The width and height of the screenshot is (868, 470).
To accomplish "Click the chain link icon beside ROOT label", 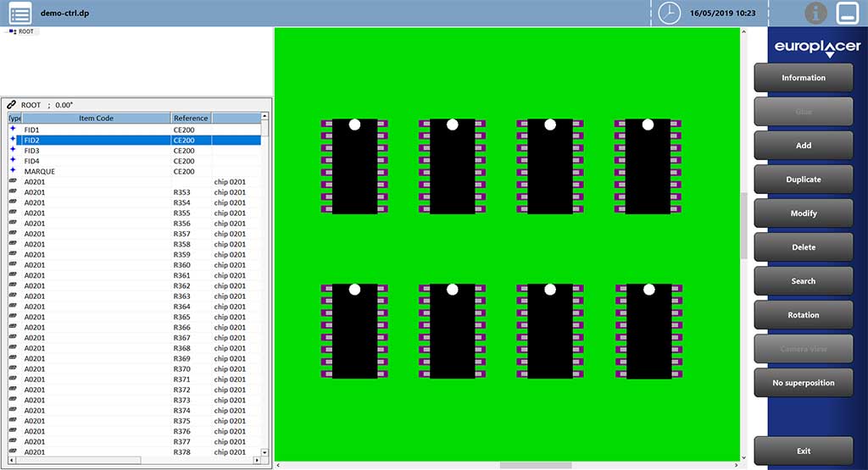I will [x=12, y=105].
